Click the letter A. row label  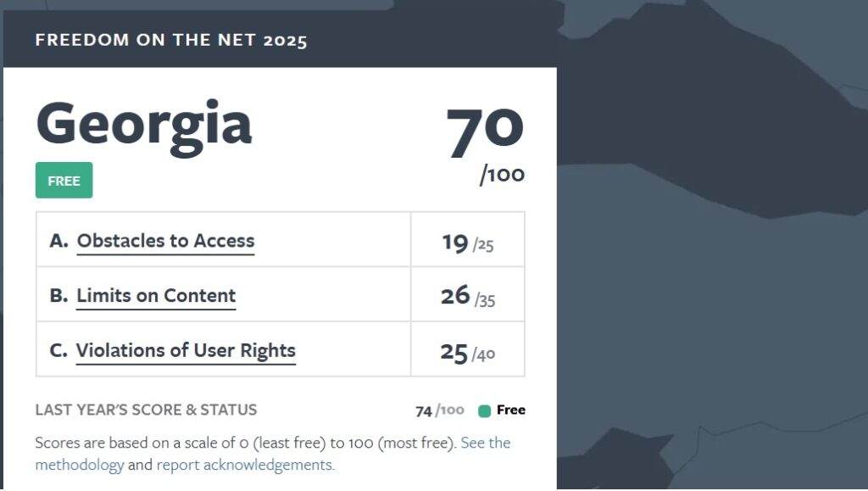[x=58, y=241]
